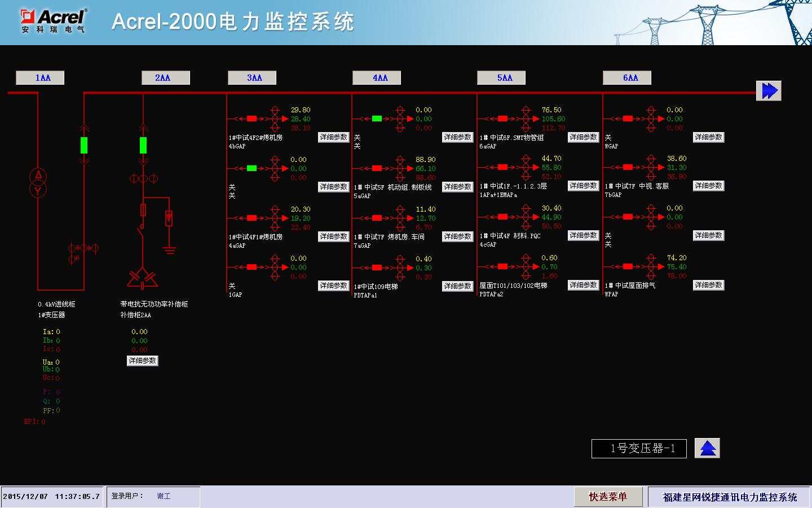Screen dimensions: 812x508
Task: Click the current value 76.50 of 6aGAP
Action: [551, 110]
